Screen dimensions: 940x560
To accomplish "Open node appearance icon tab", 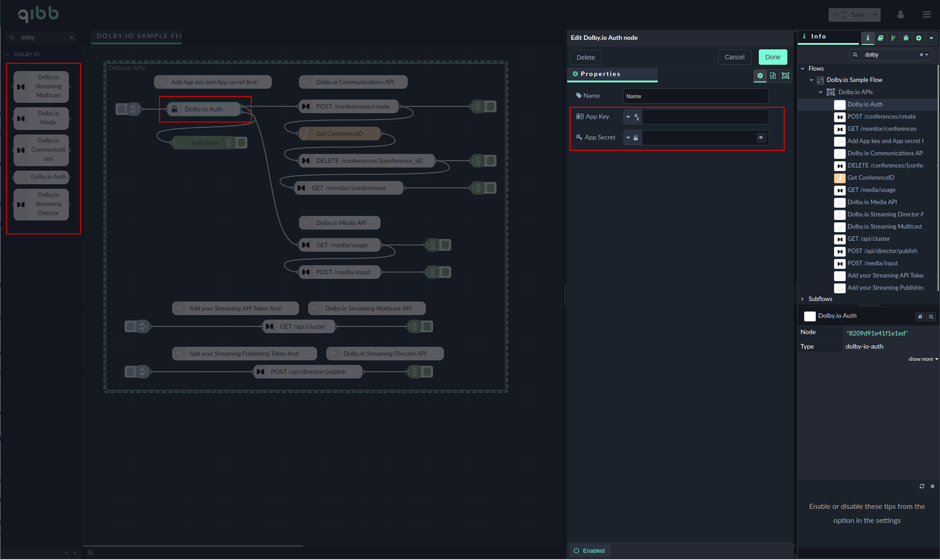I will pyautogui.click(x=786, y=76).
